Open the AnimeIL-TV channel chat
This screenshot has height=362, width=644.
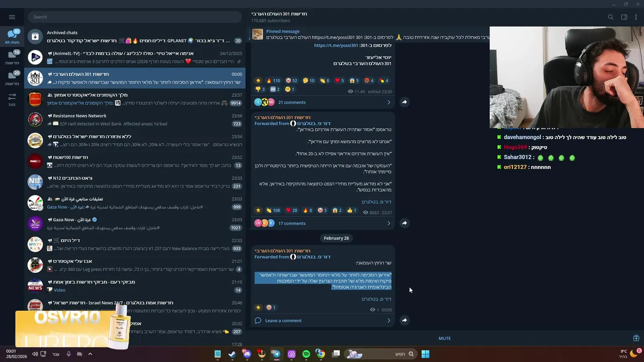[135, 57]
